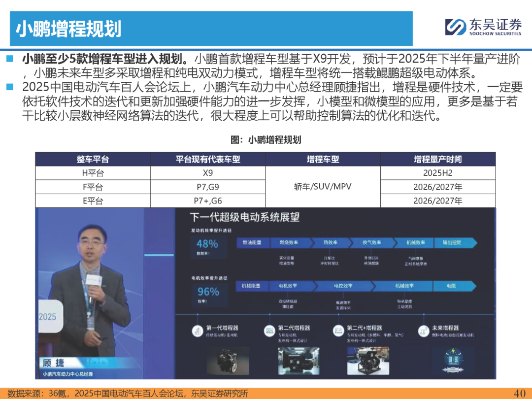Select the battery graphic under 未来增程器
The height and width of the screenshot is (399, 532).
tap(453, 361)
